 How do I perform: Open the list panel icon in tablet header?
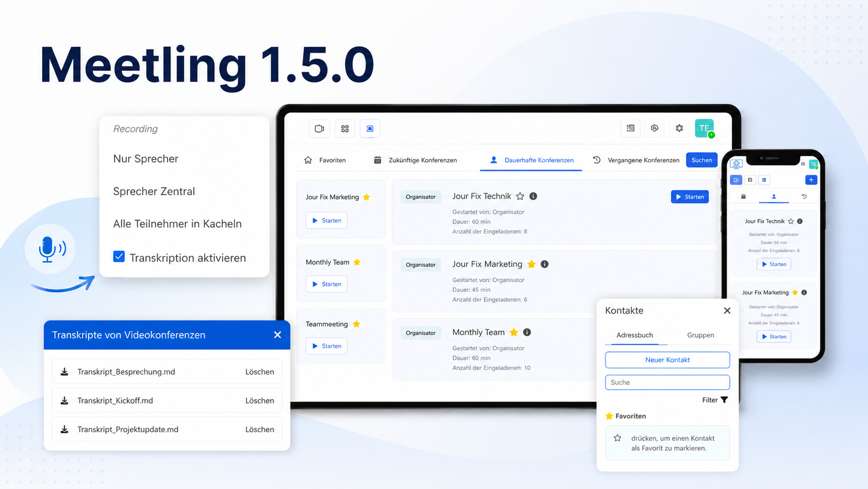click(x=631, y=128)
